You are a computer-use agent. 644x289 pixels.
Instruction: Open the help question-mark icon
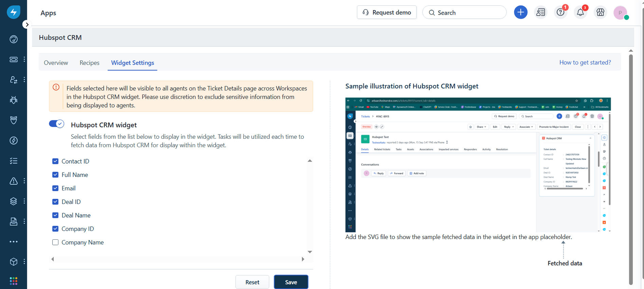[x=561, y=12]
